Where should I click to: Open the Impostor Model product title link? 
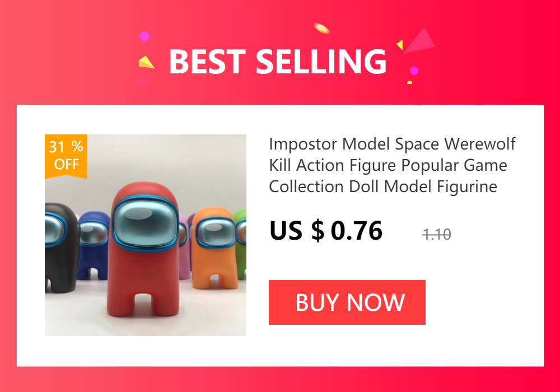[392, 165]
